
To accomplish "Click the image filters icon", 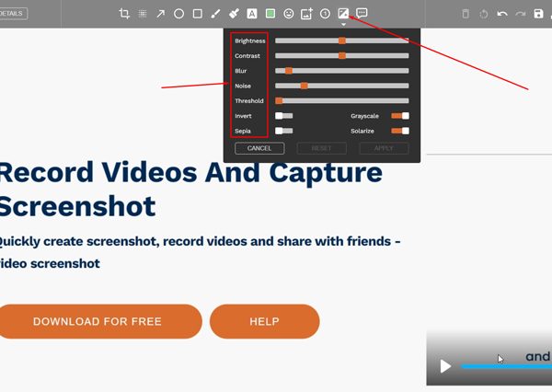I will [343, 14].
